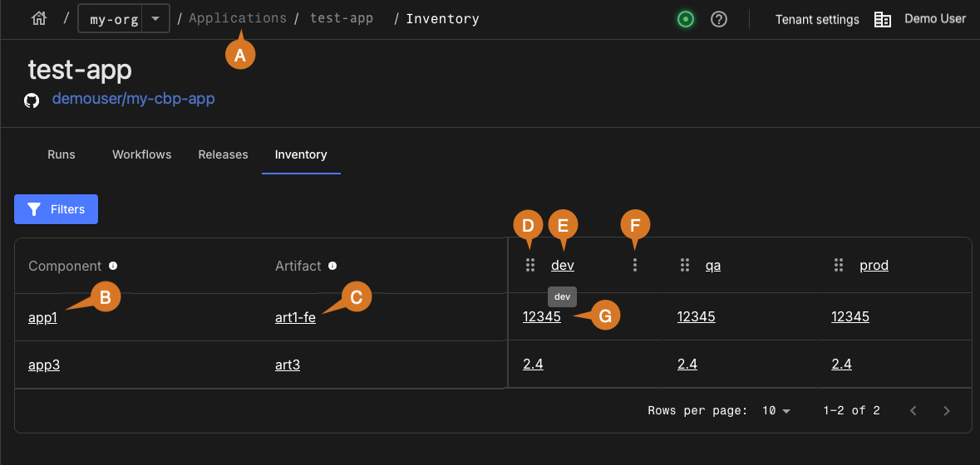Screen dimensions: 980x465
Task: Open the Demo User menu
Action: click(x=935, y=19)
